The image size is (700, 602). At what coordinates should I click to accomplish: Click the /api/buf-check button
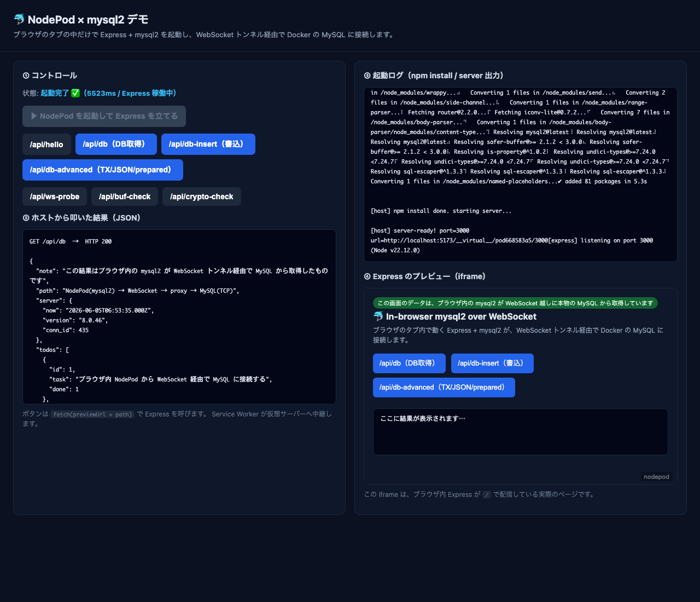[x=125, y=196]
